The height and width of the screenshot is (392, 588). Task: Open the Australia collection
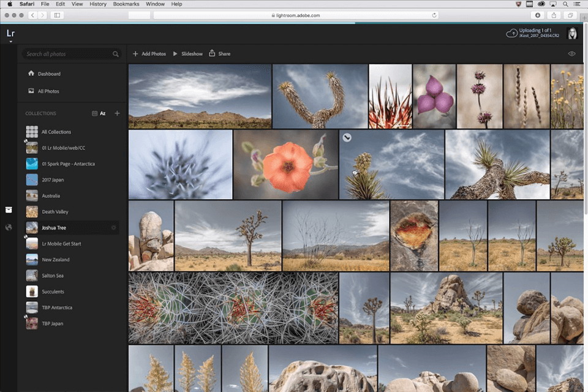(x=43, y=196)
